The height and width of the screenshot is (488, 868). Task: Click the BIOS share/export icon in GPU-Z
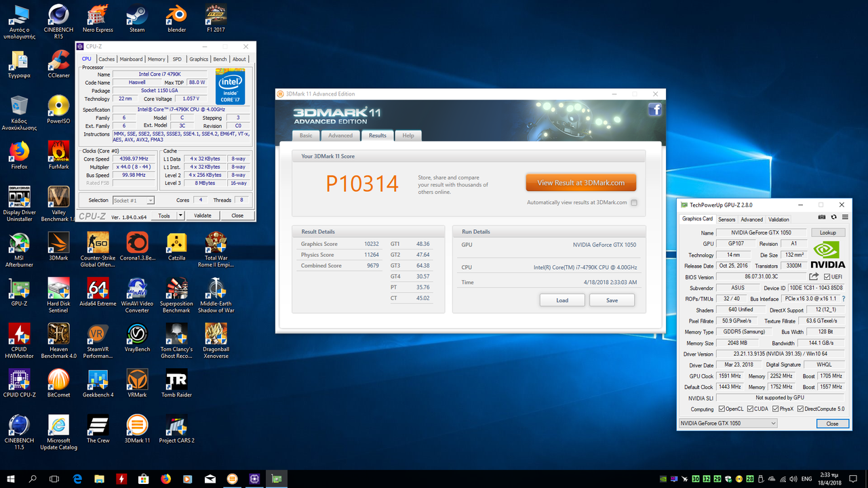pyautogui.click(x=814, y=277)
